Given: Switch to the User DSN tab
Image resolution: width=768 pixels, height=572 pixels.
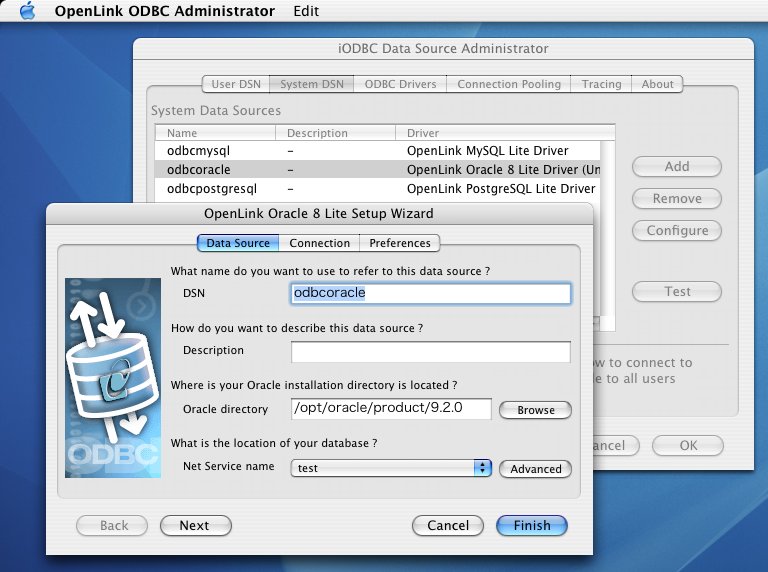Looking at the screenshot, I should coord(236,84).
